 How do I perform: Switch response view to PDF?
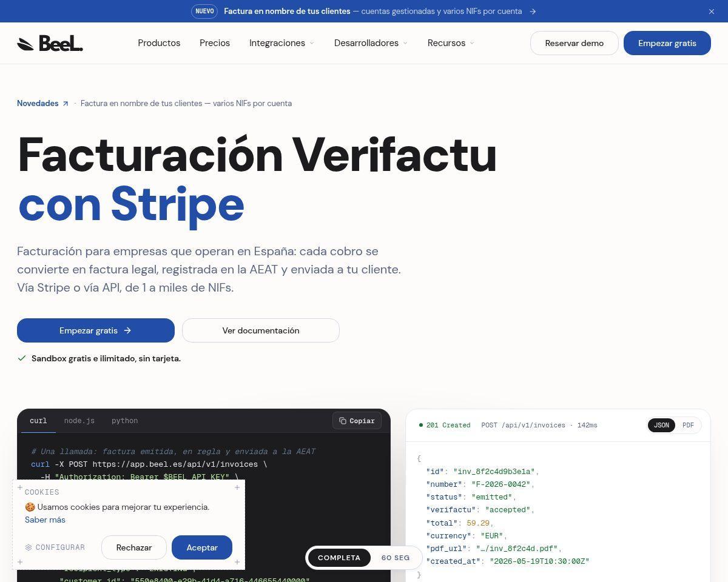(x=688, y=425)
